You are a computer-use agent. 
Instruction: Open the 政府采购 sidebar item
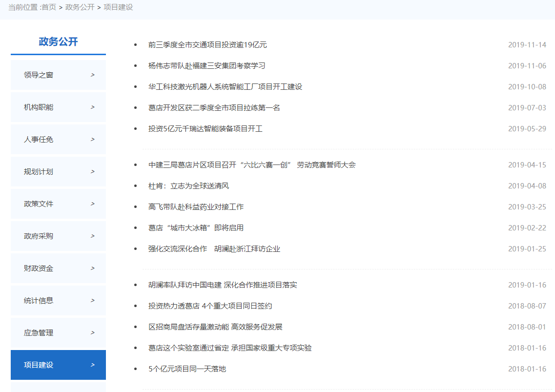click(x=58, y=236)
